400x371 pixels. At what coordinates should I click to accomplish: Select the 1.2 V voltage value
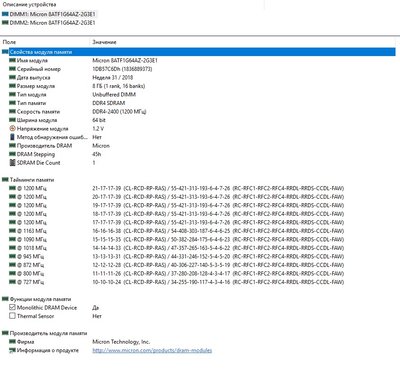[98, 128]
